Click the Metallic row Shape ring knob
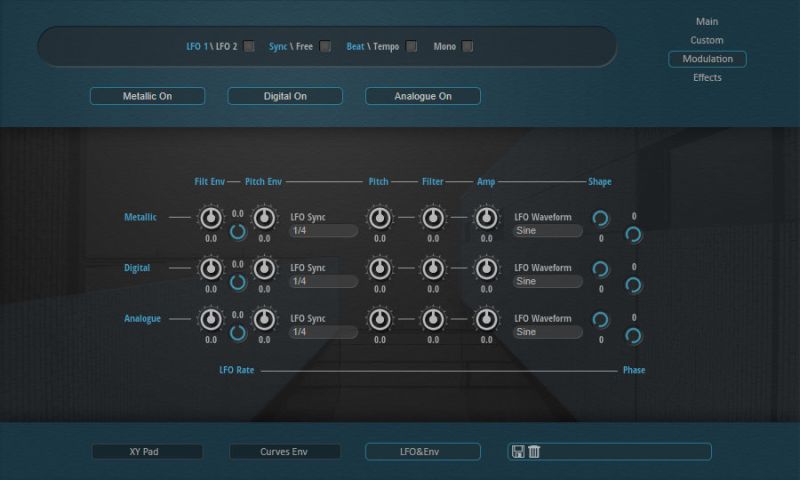Image resolution: width=800 pixels, height=480 pixels. click(601, 218)
